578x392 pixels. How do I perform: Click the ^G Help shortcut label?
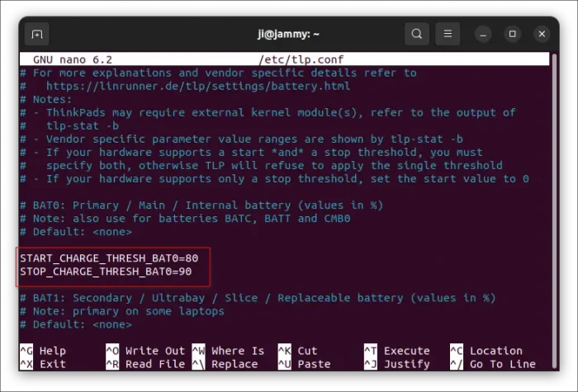[43, 351]
